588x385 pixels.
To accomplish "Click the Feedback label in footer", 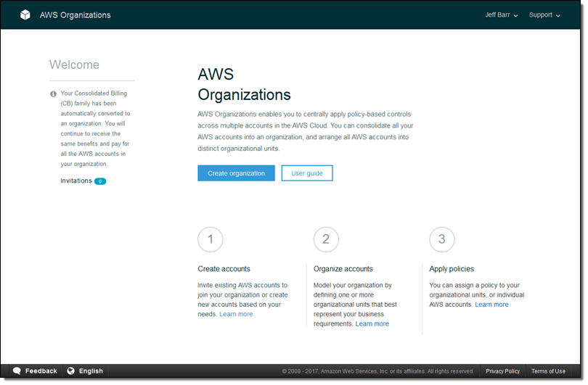I will (41, 371).
